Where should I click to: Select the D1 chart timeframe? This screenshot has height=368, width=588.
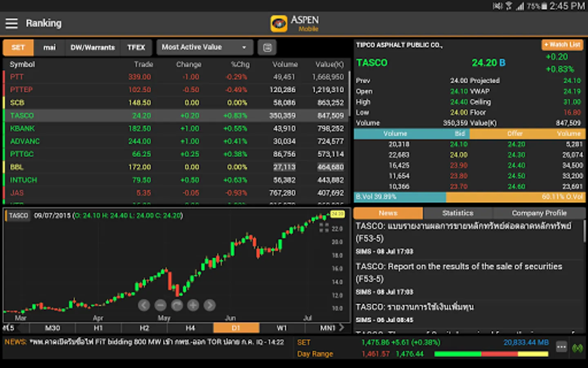click(236, 328)
